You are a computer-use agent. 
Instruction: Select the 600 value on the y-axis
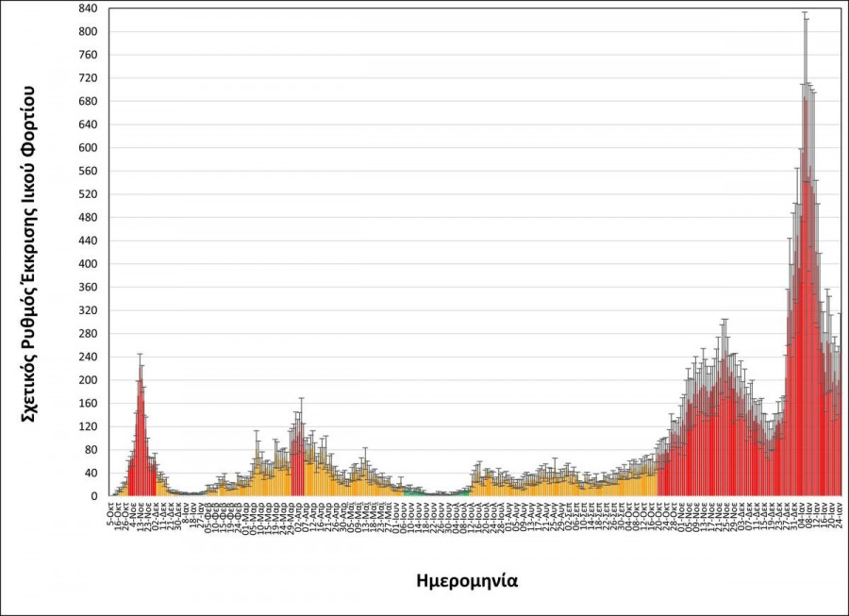(x=88, y=148)
